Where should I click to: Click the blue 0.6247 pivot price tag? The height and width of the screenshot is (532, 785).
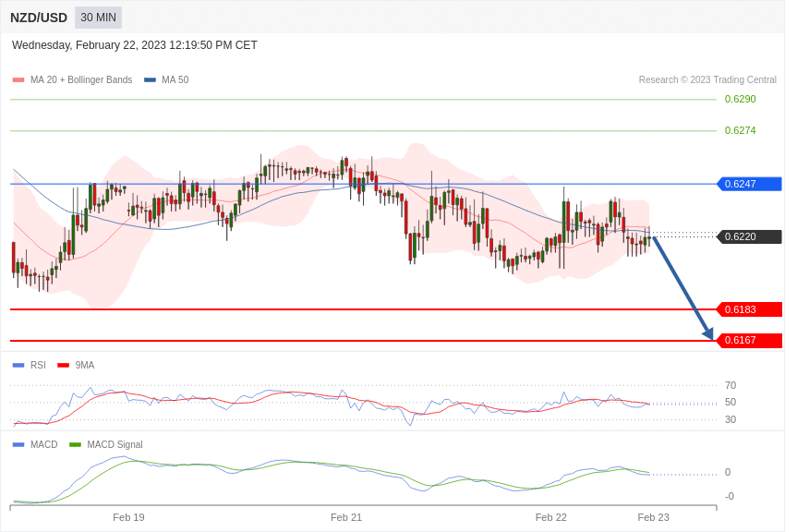click(750, 184)
